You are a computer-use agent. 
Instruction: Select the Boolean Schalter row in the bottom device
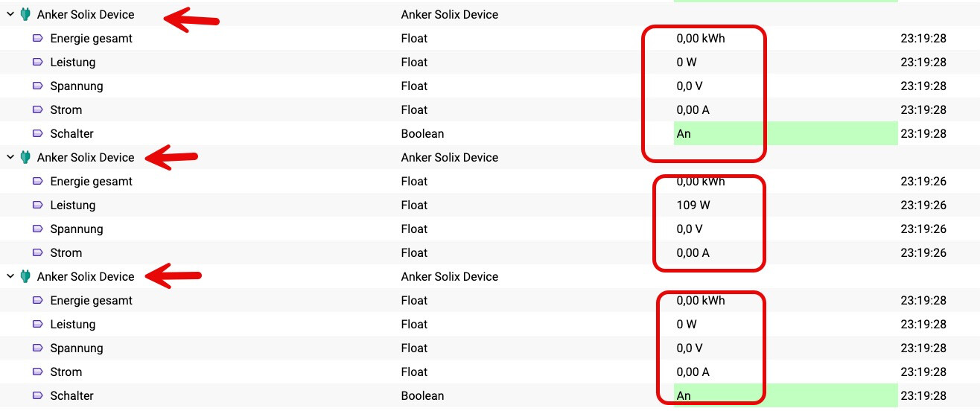pos(490,395)
